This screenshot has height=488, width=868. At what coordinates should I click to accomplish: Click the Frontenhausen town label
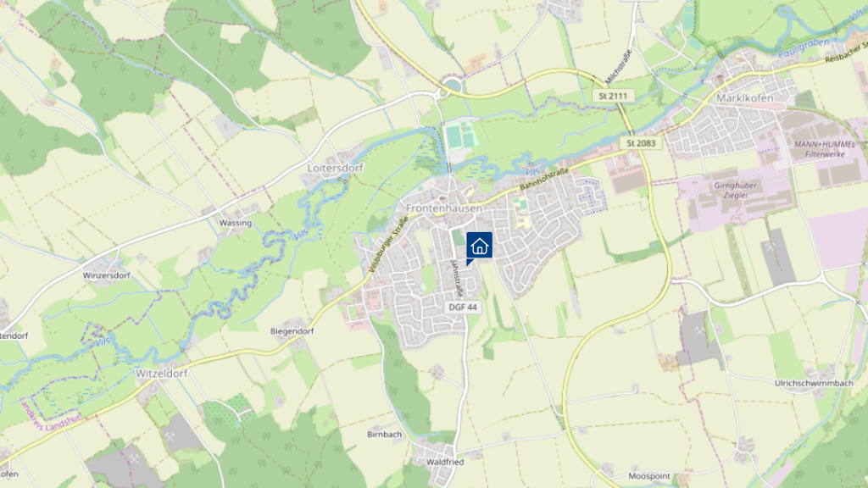[444, 208]
